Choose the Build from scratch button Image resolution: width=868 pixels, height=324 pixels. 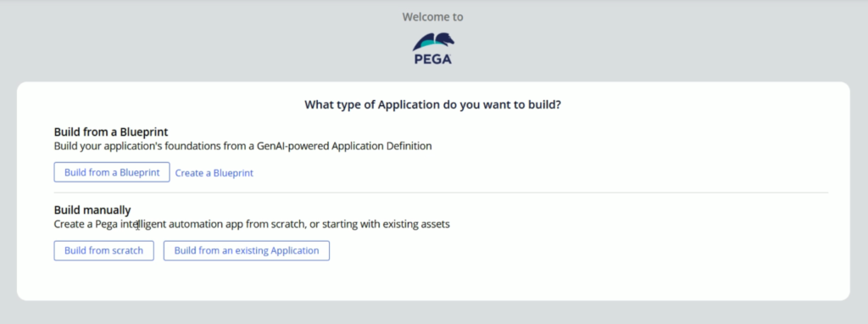(103, 250)
